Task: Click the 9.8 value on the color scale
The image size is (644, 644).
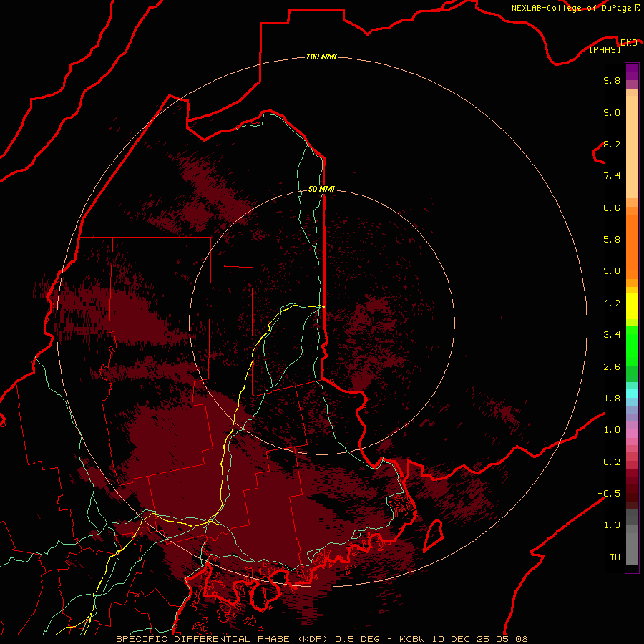Action: [612, 80]
